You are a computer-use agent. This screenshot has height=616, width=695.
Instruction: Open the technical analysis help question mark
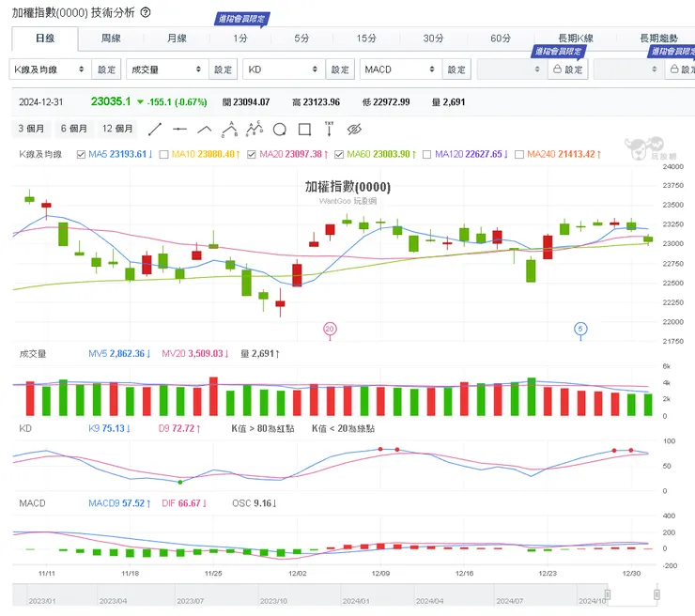coord(146,12)
